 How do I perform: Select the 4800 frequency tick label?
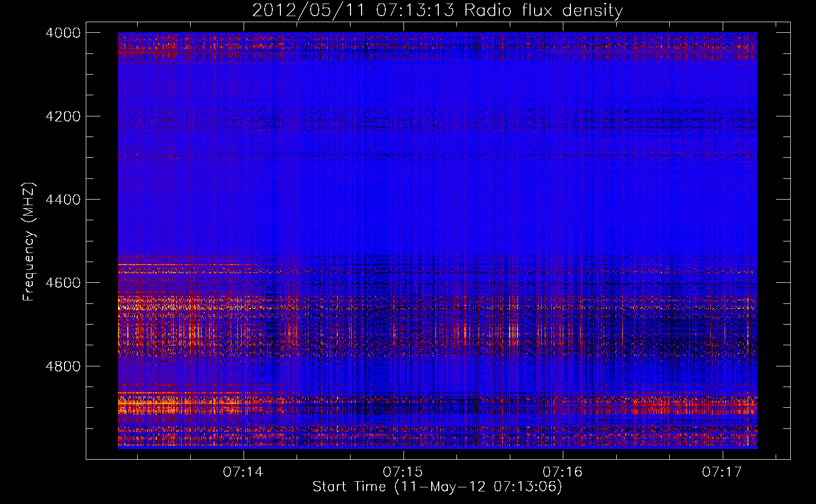(x=63, y=366)
